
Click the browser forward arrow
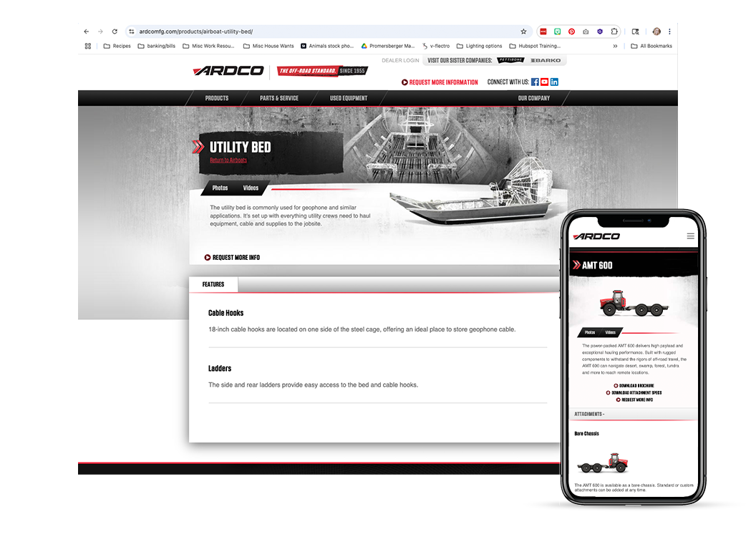coord(100,32)
